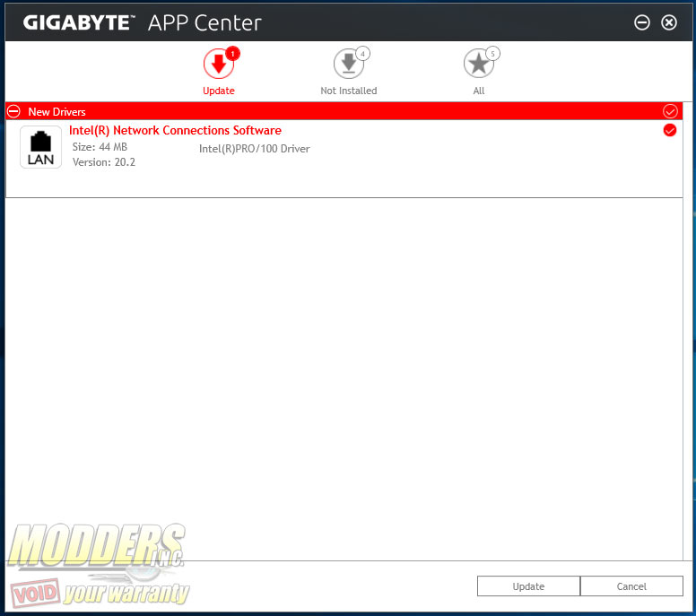Click the New Drivers header label

pos(57,112)
